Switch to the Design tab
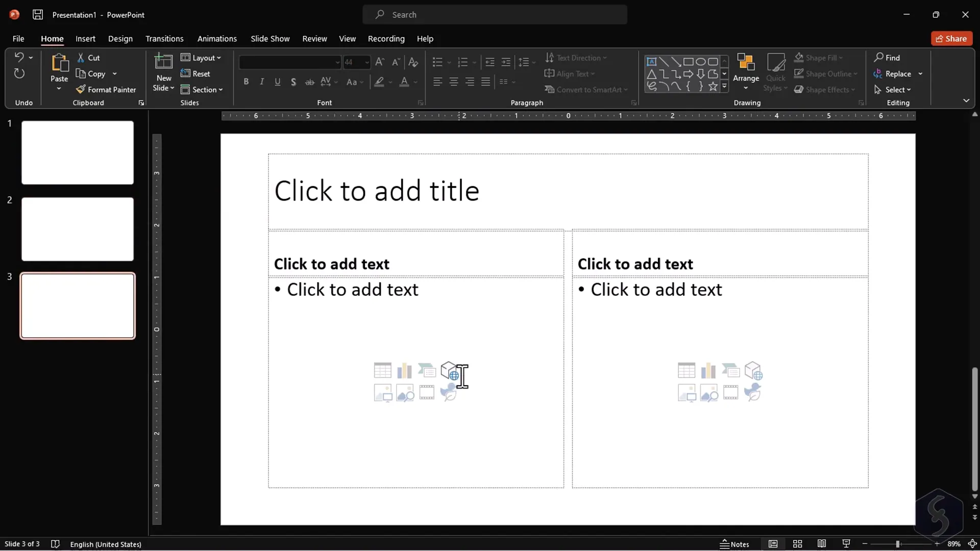This screenshot has height=551, width=980. (120, 38)
